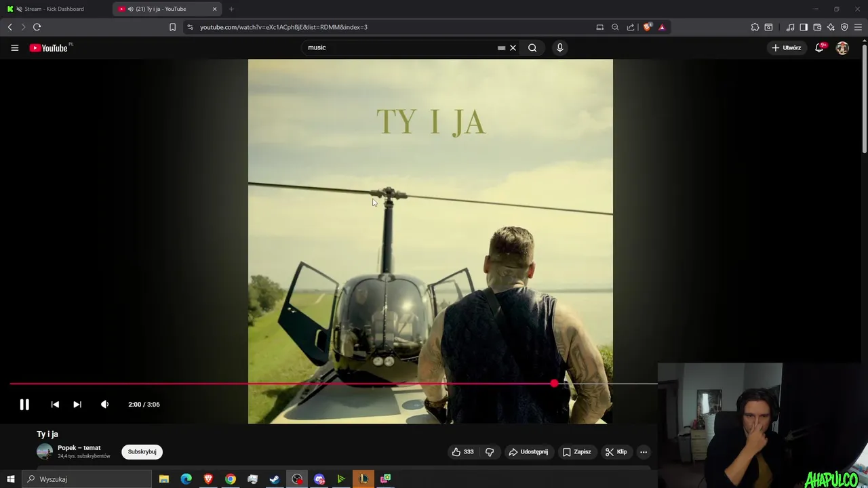Open File Explorer from taskbar
868x488 pixels.
pos(164,479)
